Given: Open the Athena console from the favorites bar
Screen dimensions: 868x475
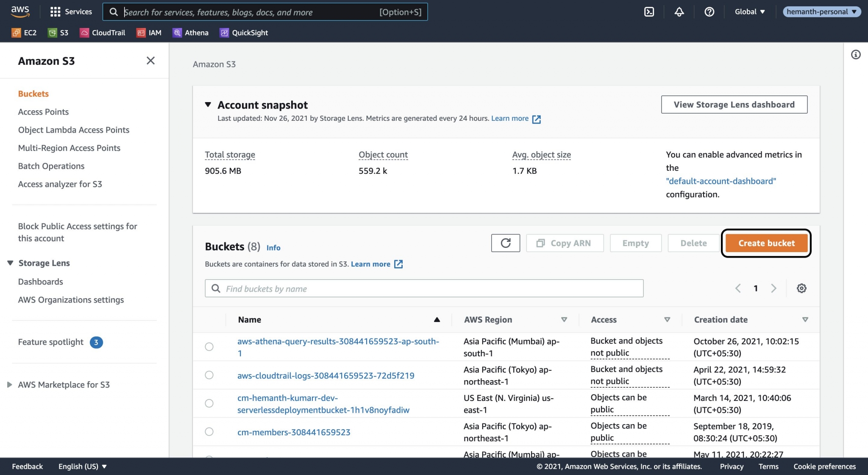Looking at the screenshot, I should click(191, 33).
